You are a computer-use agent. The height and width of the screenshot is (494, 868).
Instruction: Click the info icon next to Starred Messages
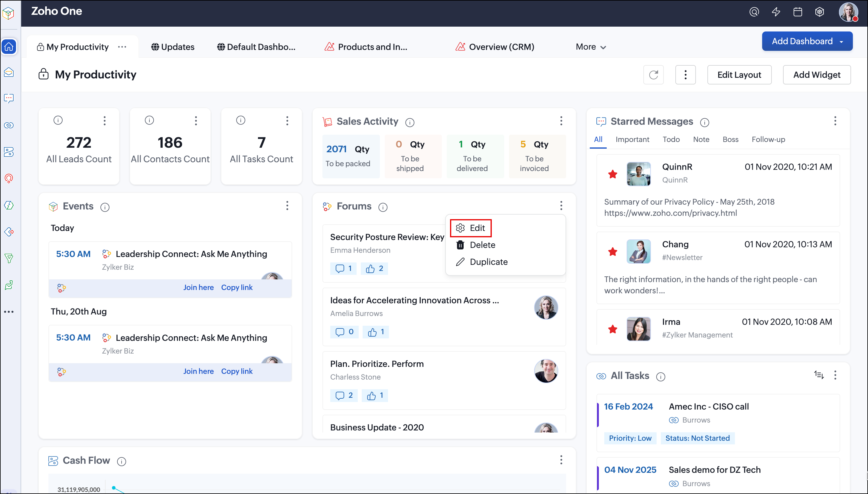coord(704,122)
